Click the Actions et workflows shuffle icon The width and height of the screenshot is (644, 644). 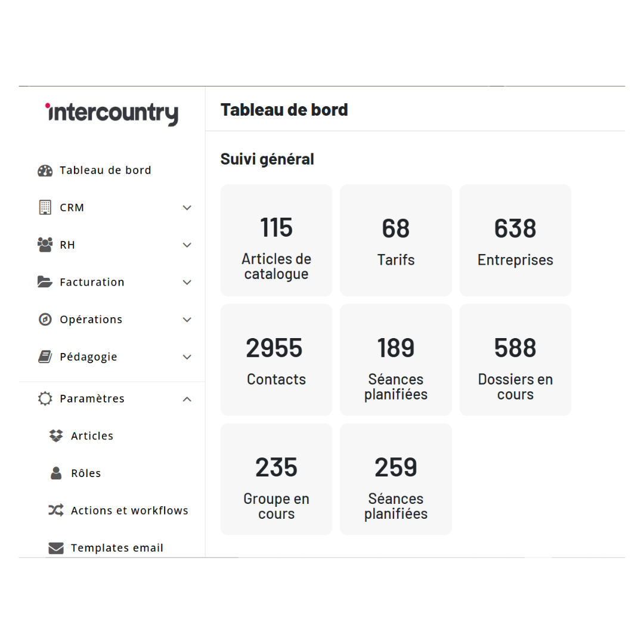pyautogui.click(x=56, y=510)
